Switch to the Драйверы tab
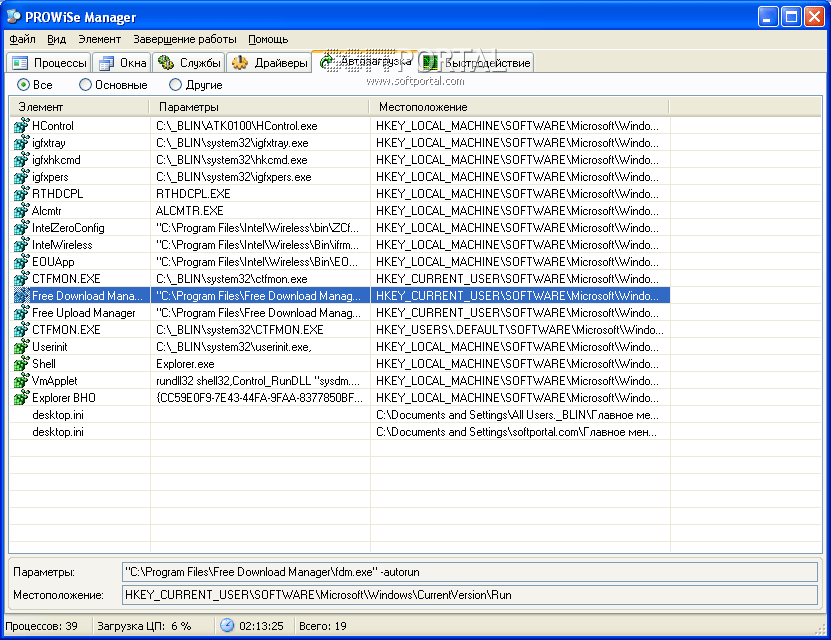 tap(269, 63)
